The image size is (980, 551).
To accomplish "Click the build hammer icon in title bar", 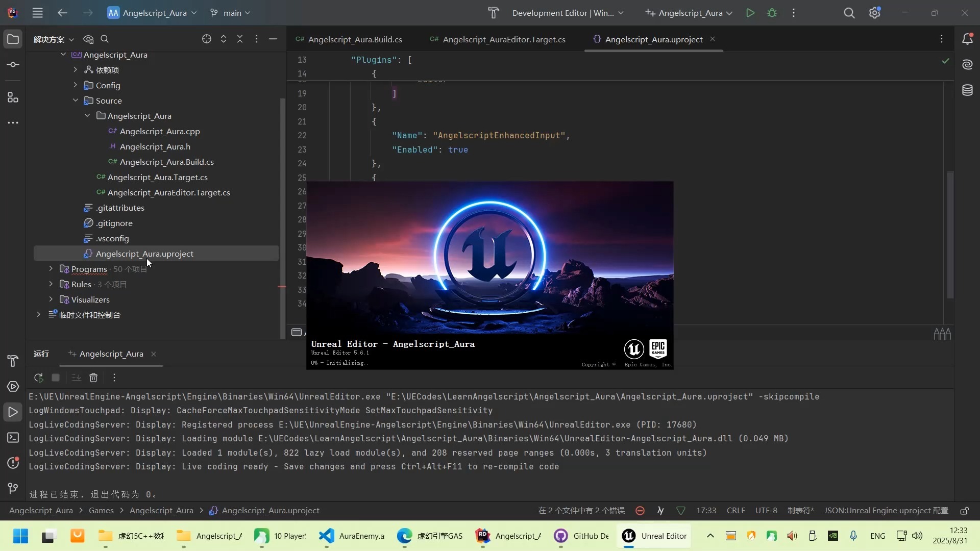I will [x=493, y=13].
